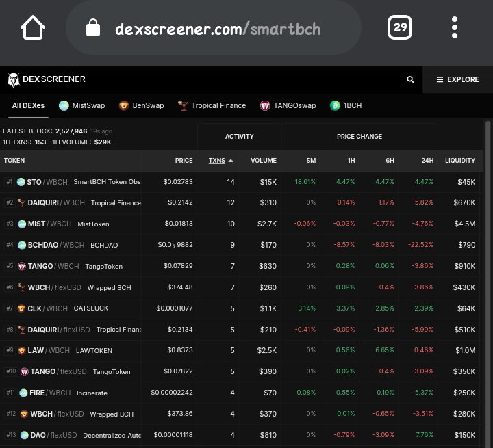Open the search magnifier icon
The width and height of the screenshot is (493, 448).
pos(410,79)
